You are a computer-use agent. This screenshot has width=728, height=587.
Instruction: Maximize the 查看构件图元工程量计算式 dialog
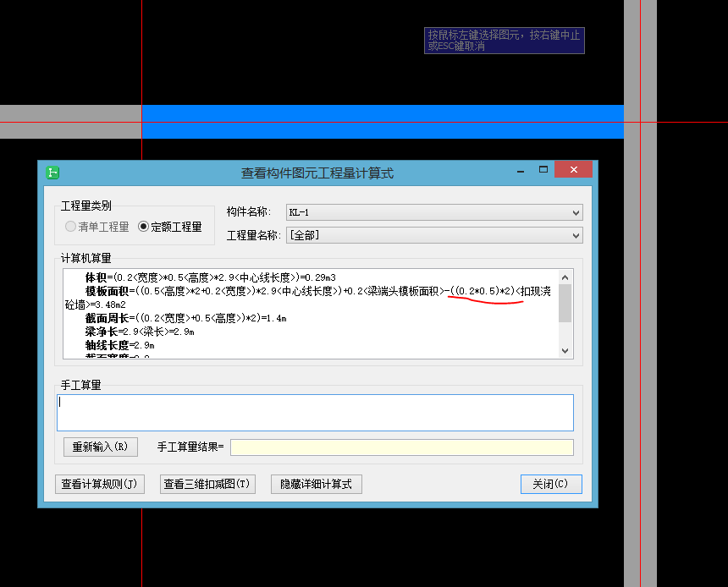point(543,170)
